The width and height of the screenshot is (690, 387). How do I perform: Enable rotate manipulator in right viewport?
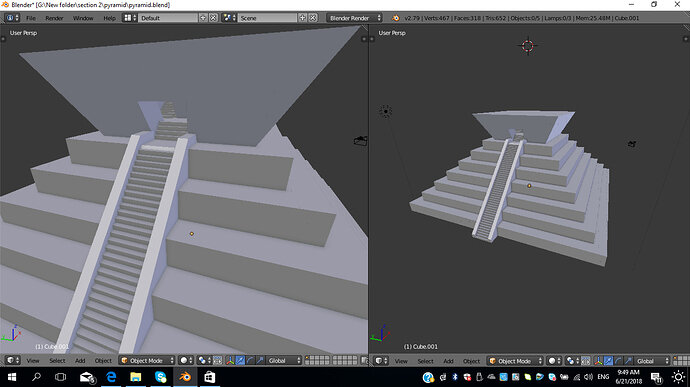(619, 361)
